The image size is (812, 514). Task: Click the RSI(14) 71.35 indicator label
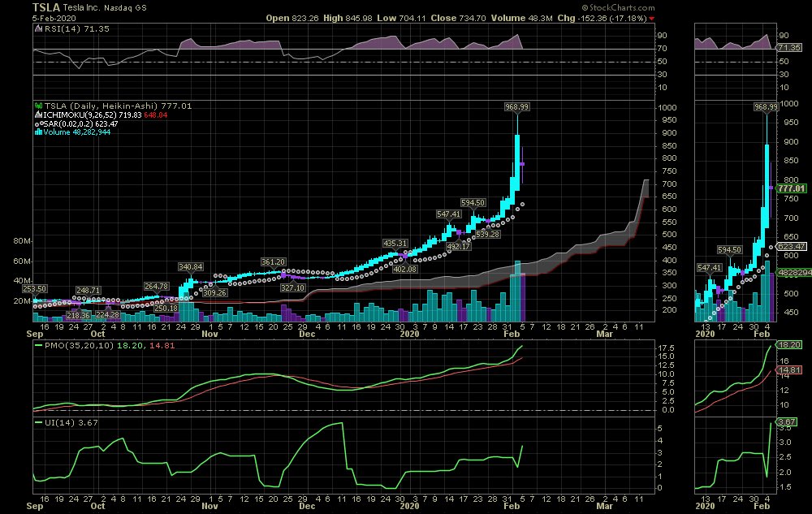76,29
